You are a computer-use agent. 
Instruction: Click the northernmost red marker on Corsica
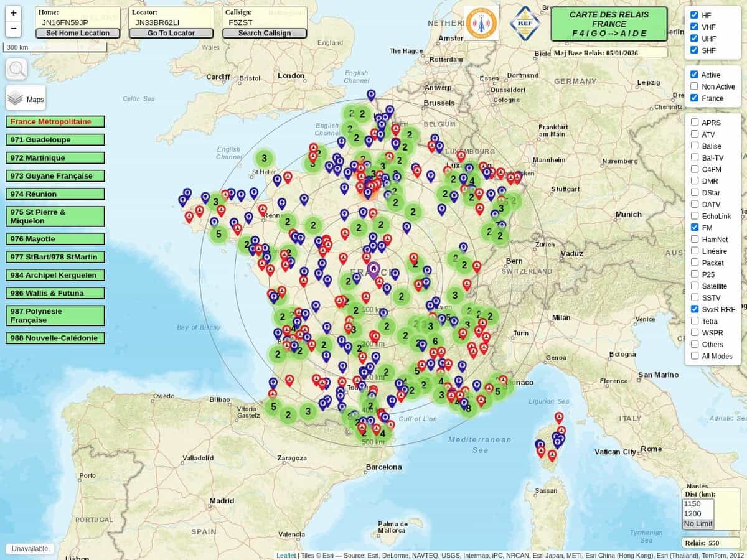[559, 418]
